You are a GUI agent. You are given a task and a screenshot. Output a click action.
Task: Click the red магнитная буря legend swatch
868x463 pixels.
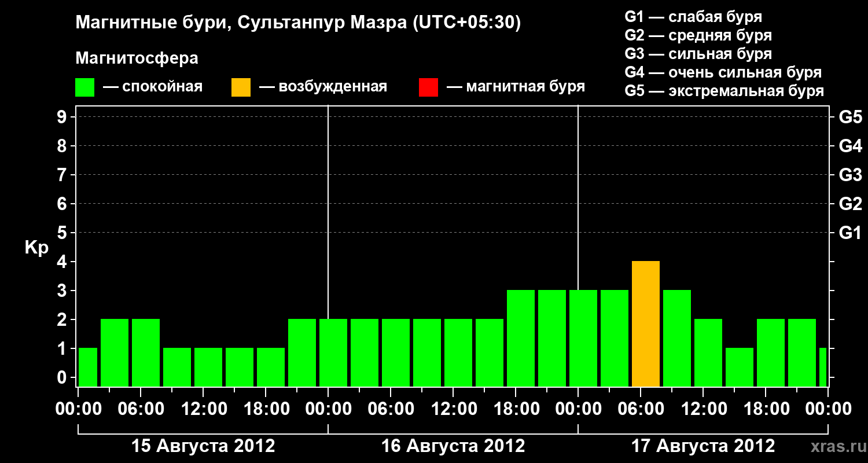(x=429, y=87)
